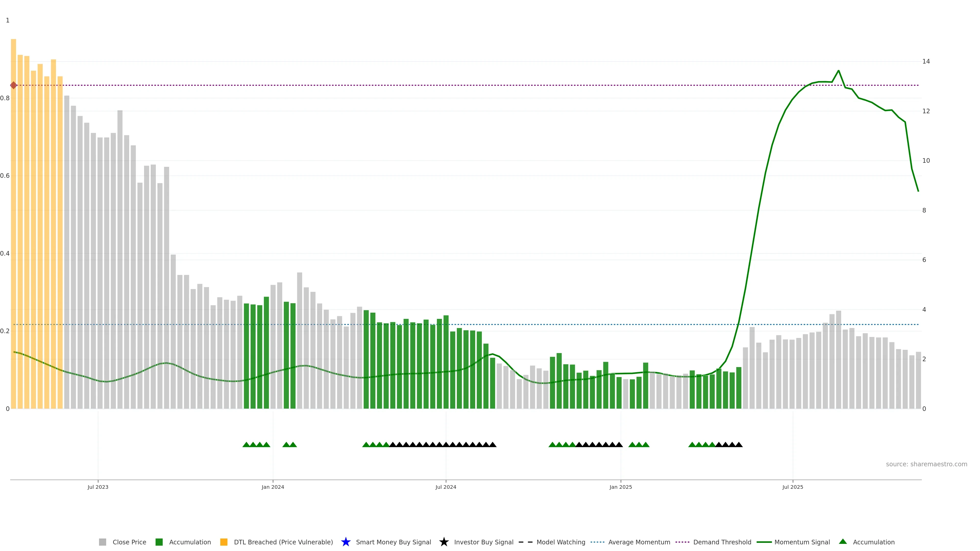Click the gray Close Price legend square
The height and width of the screenshot is (551, 980).
(x=102, y=542)
